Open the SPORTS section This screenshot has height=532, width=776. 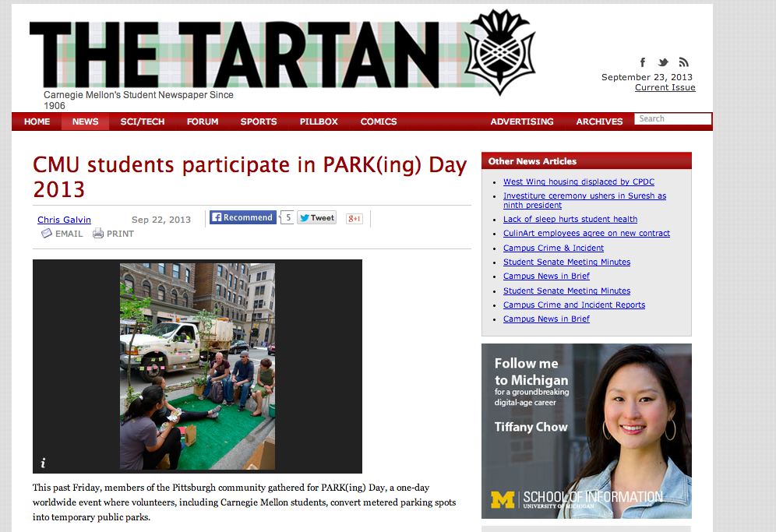[x=259, y=122]
